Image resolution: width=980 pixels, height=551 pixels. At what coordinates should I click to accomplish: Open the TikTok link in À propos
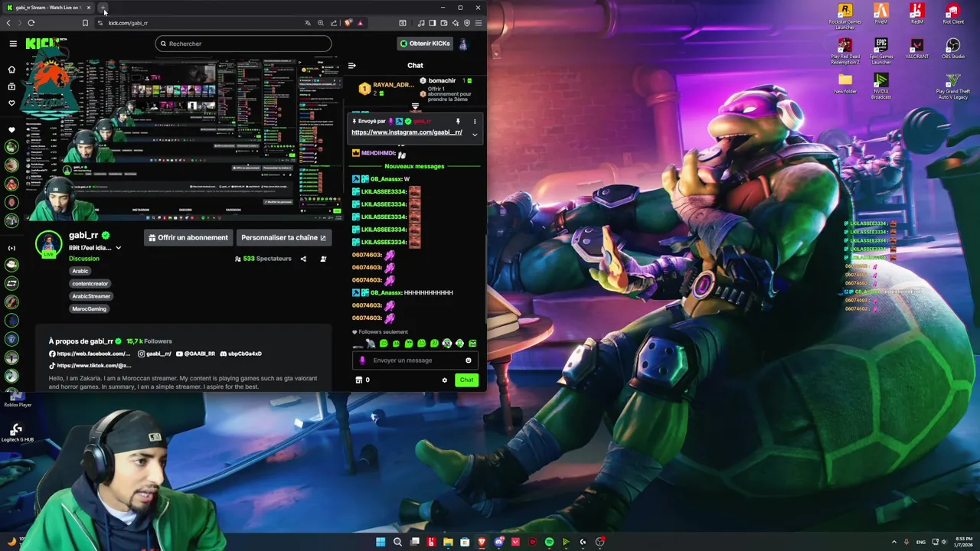(90, 366)
